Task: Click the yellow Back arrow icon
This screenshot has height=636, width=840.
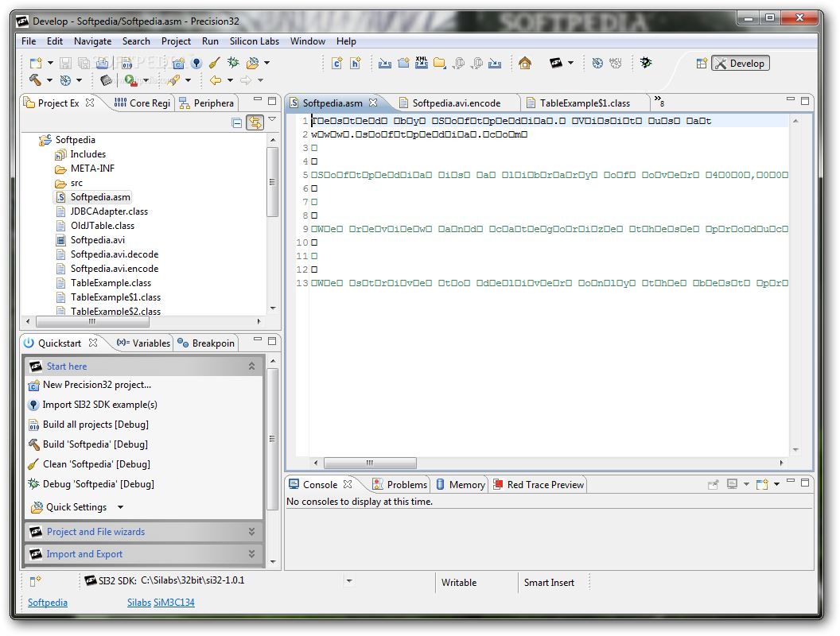Action: tap(216, 80)
